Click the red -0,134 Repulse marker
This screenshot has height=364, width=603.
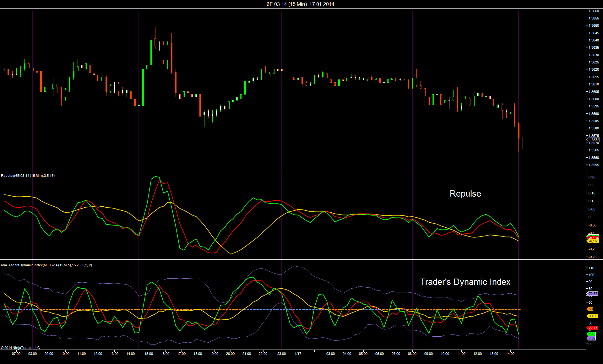pos(594,238)
